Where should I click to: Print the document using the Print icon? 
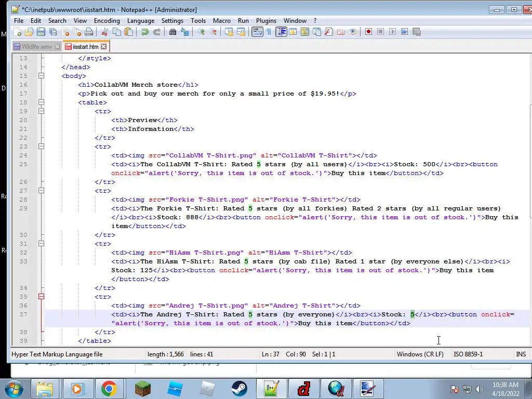(x=89, y=32)
